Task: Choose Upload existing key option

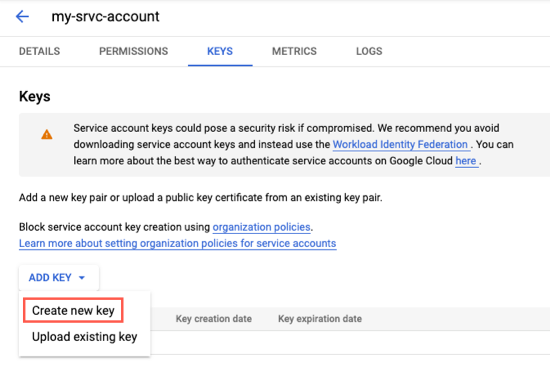Action: pos(85,337)
